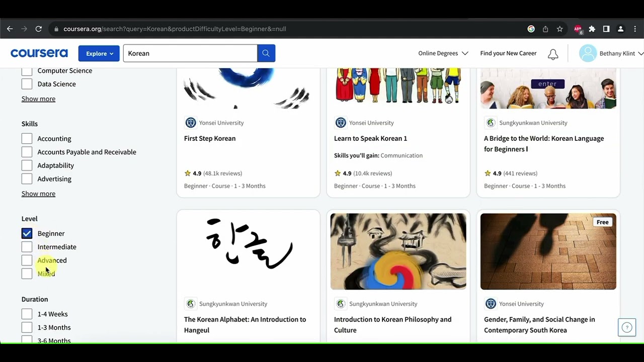The width and height of the screenshot is (644, 362).
Task: Click Sungkyunkwan logo on A Bridge to the World
Action: (x=491, y=123)
